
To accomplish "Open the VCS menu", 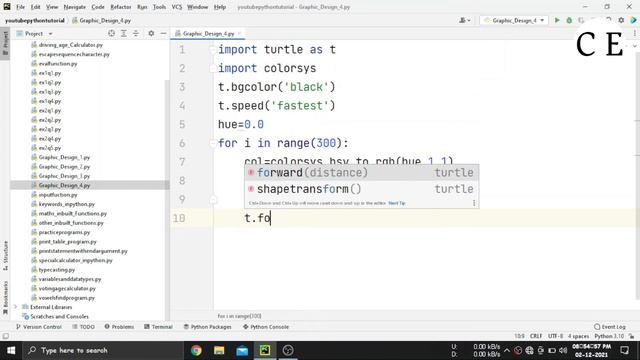I will tap(177, 7).
